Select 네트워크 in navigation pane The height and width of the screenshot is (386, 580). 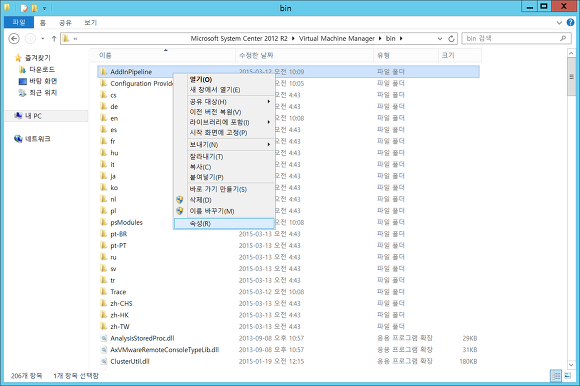[32, 139]
